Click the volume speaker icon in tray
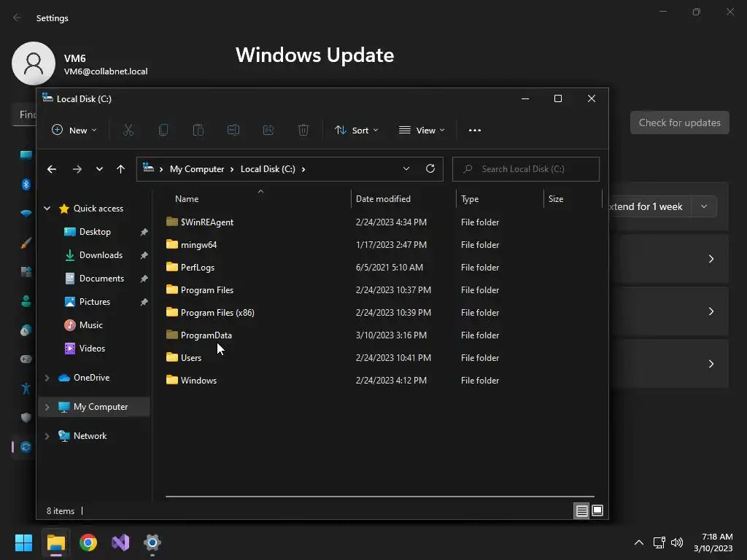Screen dimensions: 747x560 [x=677, y=542]
